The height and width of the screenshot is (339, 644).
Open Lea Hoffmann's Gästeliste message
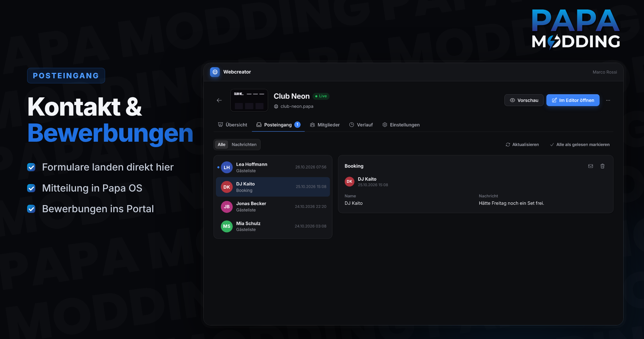tap(273, 167)
